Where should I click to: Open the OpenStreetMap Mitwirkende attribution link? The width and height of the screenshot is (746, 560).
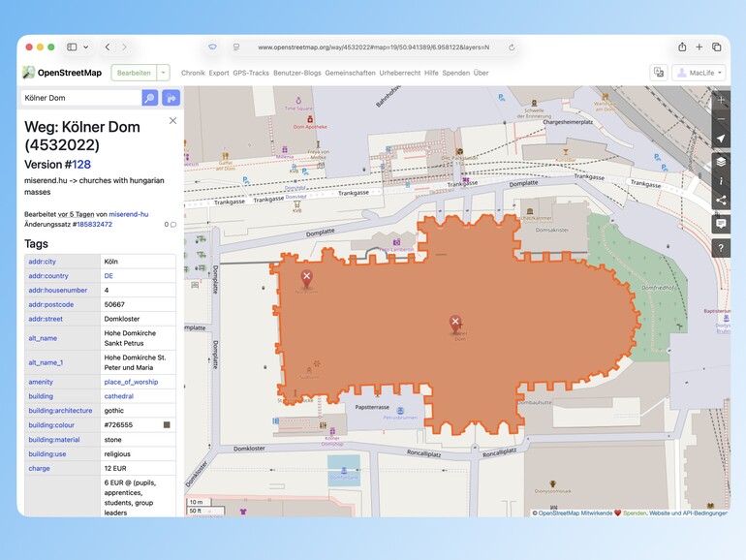575,513
